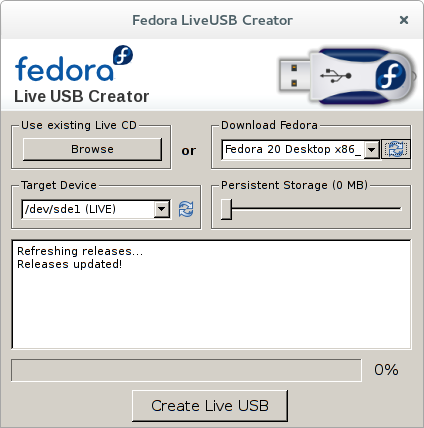Expand the Target Device dropdown arrow
Viewport: 424px width, 428px height.
[x=162, y=209]
